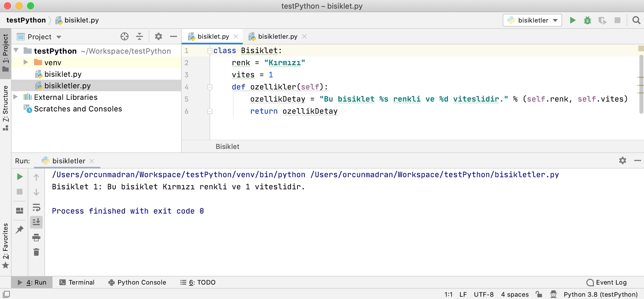This screenshot has height=299, width=644.
Task: Change LF line separator in status bar
Action: point(463,294)
